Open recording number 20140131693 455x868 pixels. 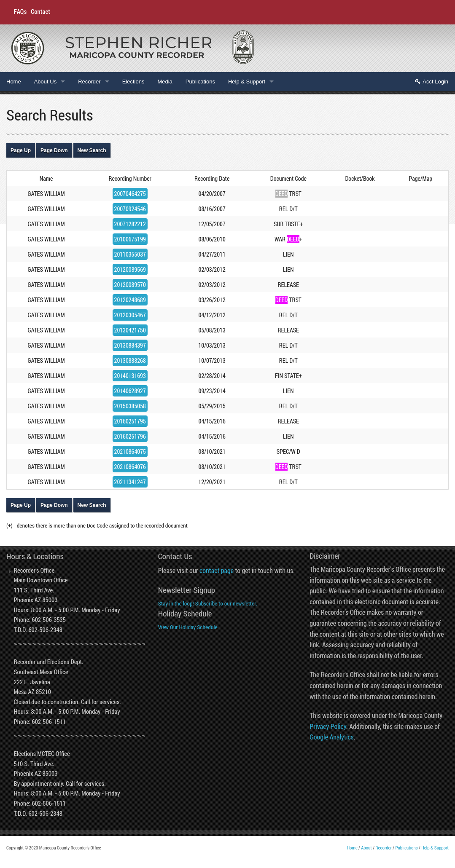tap(130, 376)
